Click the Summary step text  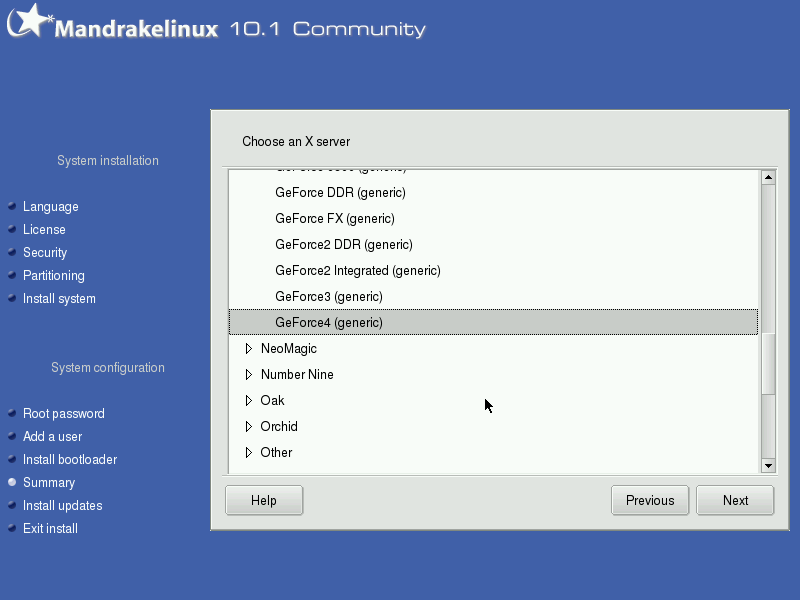click(x=49, y=482)
